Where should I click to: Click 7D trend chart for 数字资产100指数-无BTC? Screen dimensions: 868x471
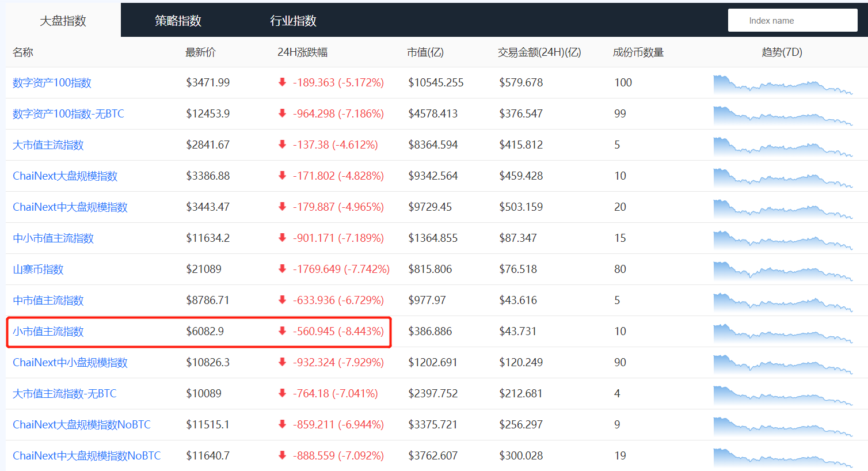[x=783, y=115]
